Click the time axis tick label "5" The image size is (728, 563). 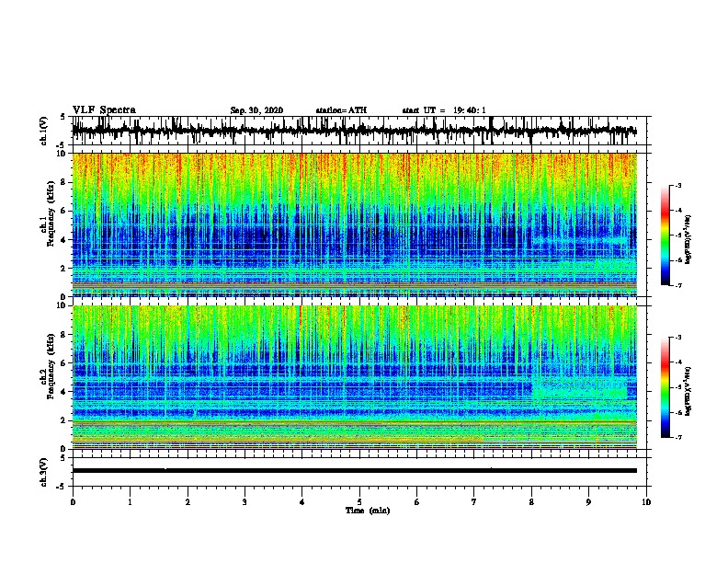[x=359, y=502]
